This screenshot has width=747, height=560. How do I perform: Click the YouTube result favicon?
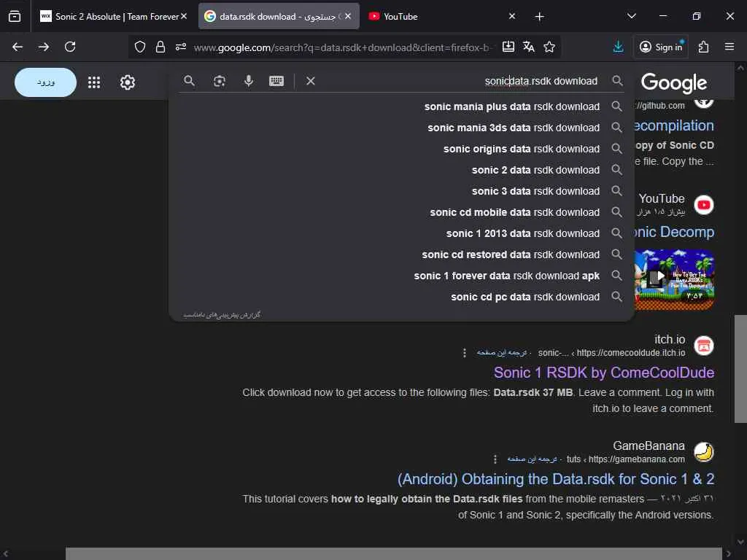tap(704, 205)
